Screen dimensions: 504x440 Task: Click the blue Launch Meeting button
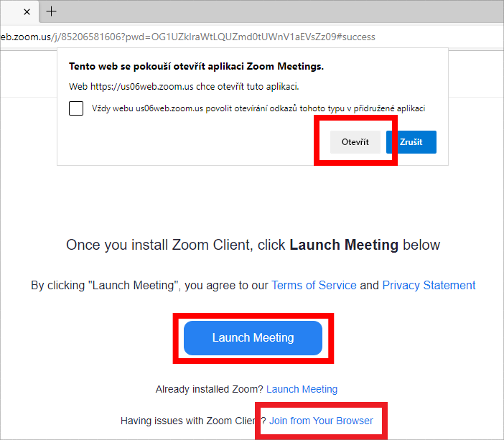tap(253, 337)
